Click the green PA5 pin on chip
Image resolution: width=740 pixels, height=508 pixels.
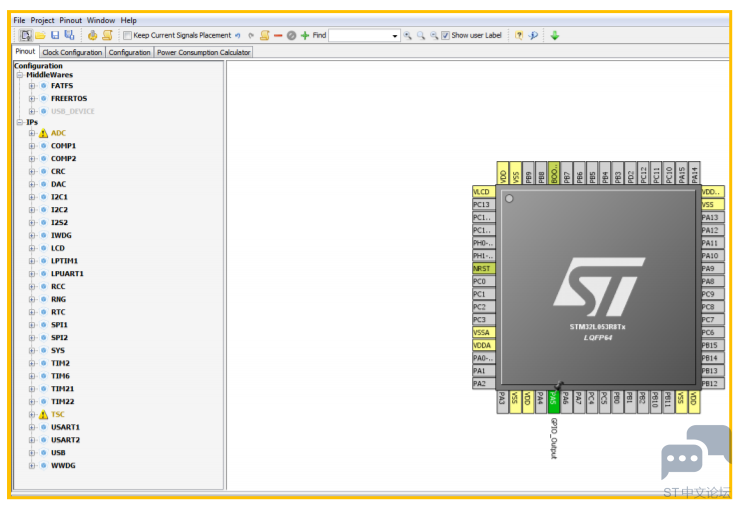coord(553,402)
